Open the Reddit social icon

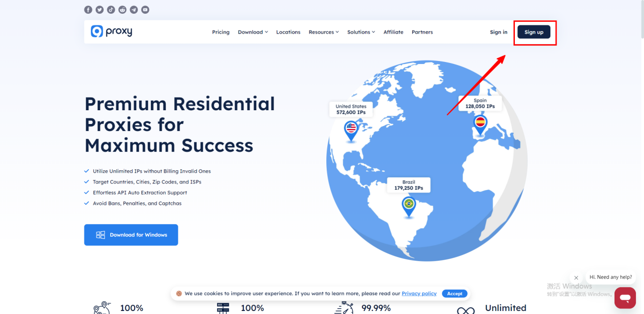pos(122,10)
